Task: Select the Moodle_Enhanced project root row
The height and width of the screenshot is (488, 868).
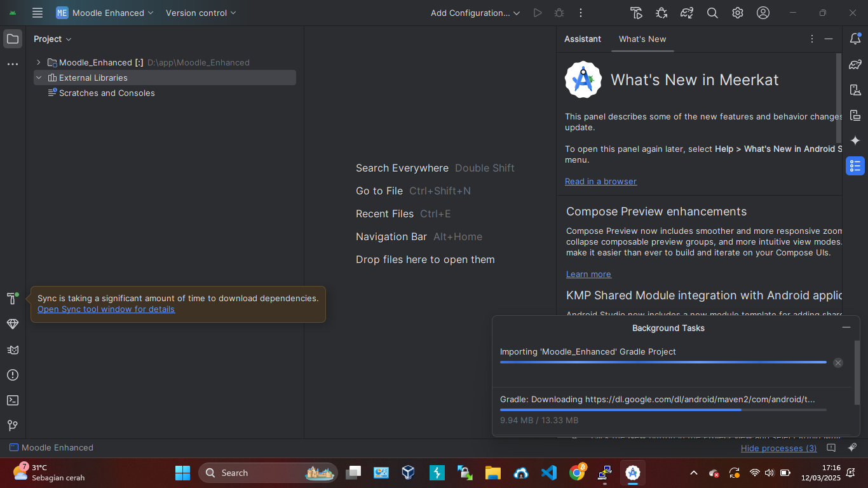Action: pyautogui.click(x=165, y=62)
